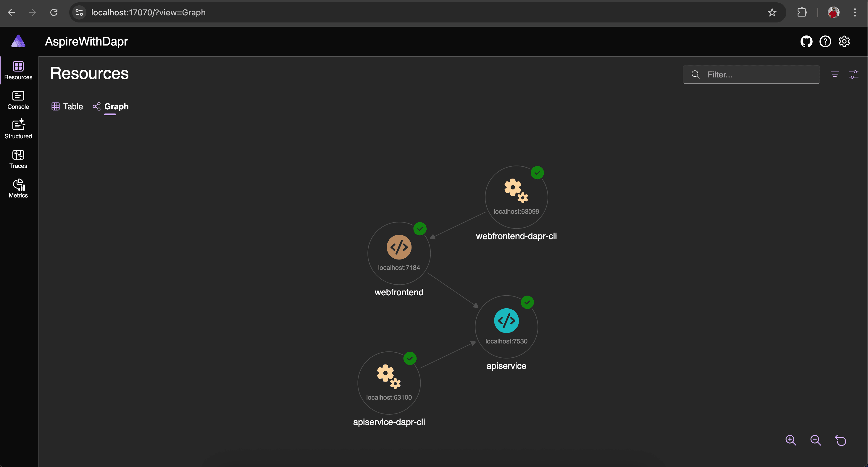
Task: Click apiservice-dapr-cli's green status badge
Action: 410,359
